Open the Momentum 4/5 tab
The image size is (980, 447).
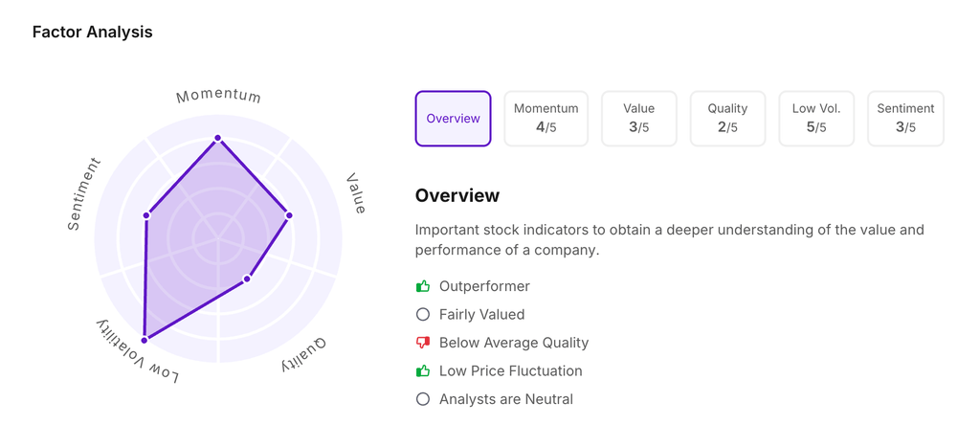(546, 119)
